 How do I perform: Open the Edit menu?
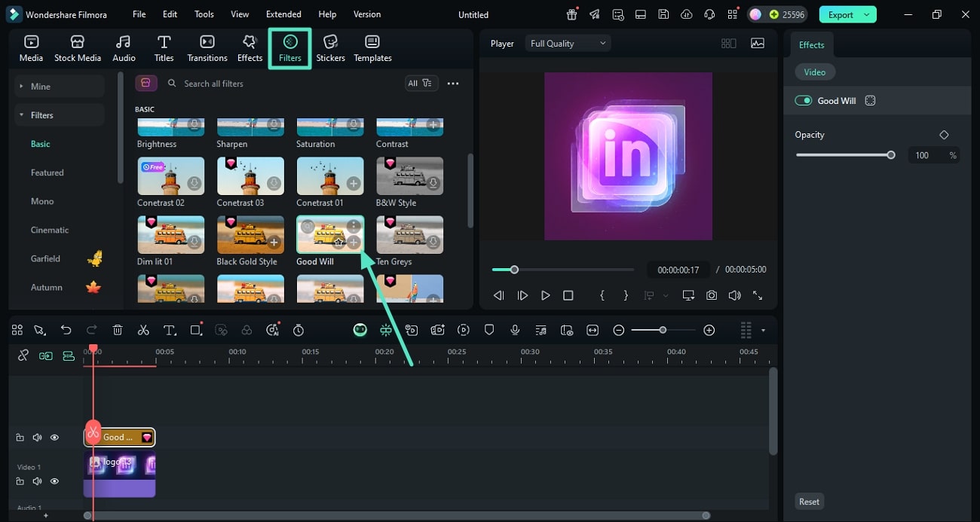(x=170, y=14)
